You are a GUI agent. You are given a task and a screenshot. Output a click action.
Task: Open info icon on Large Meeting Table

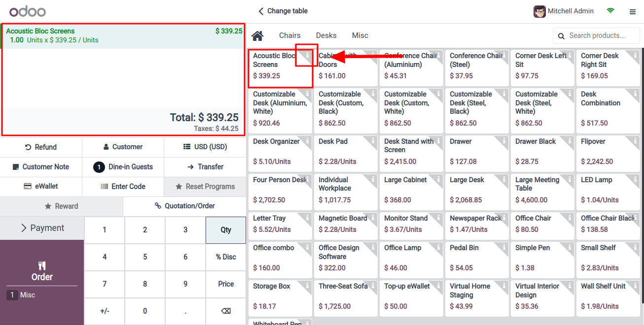[x=570, y=179]
